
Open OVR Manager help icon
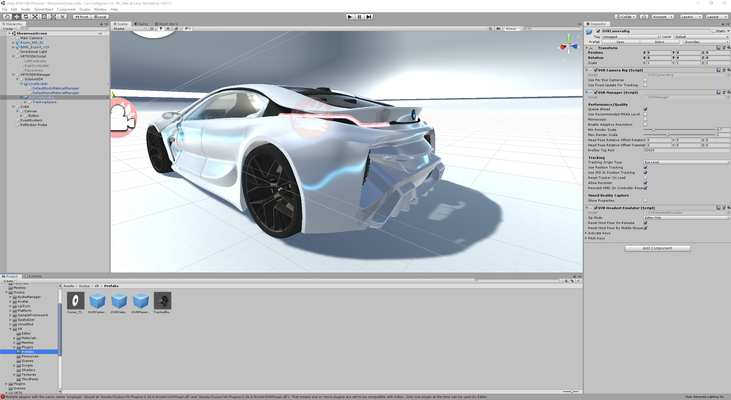[719, 92]
